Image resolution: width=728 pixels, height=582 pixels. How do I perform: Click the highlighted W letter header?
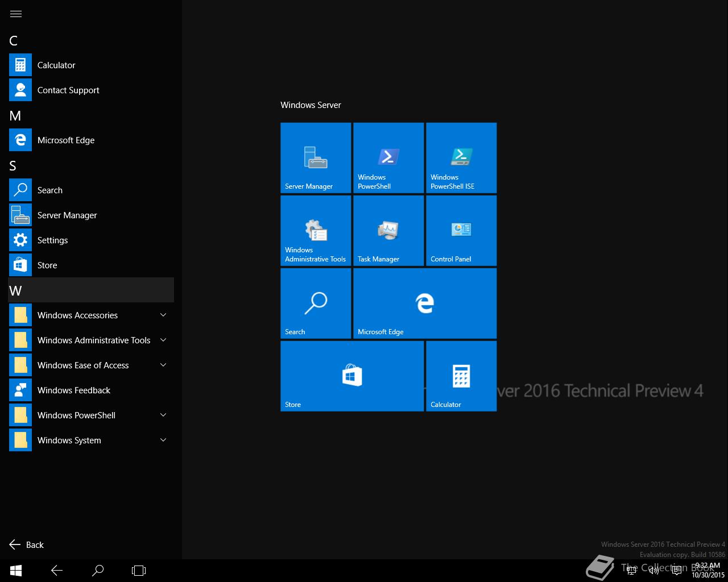click(91, 290)
